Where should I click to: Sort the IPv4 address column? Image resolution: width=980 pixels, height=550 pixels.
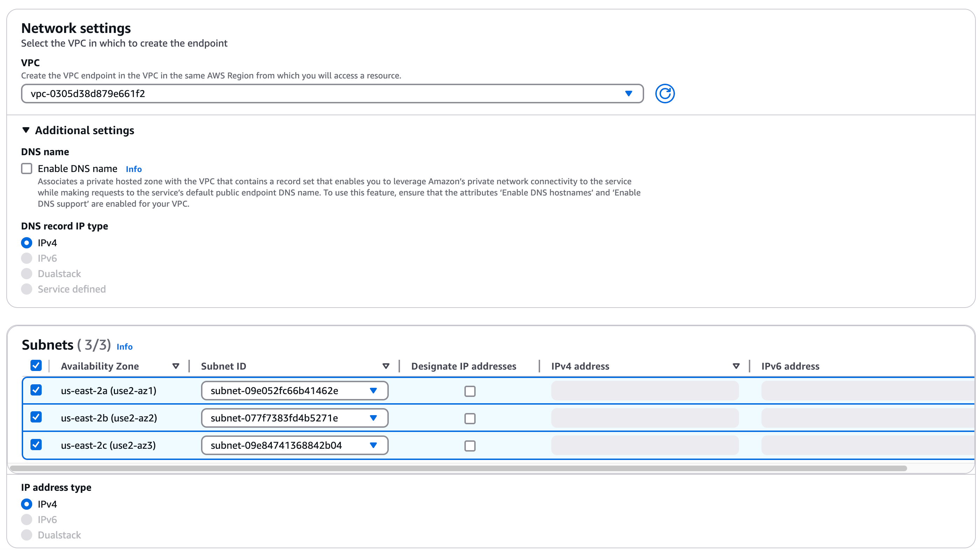tap(736, 366)
